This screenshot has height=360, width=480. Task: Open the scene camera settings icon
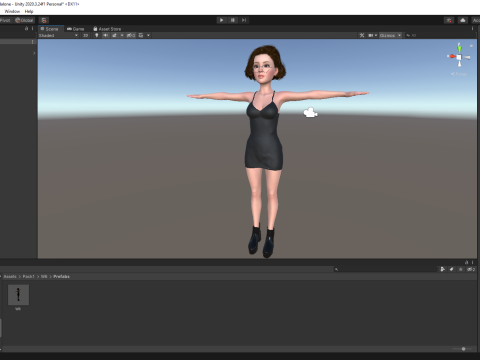point(372,35)
